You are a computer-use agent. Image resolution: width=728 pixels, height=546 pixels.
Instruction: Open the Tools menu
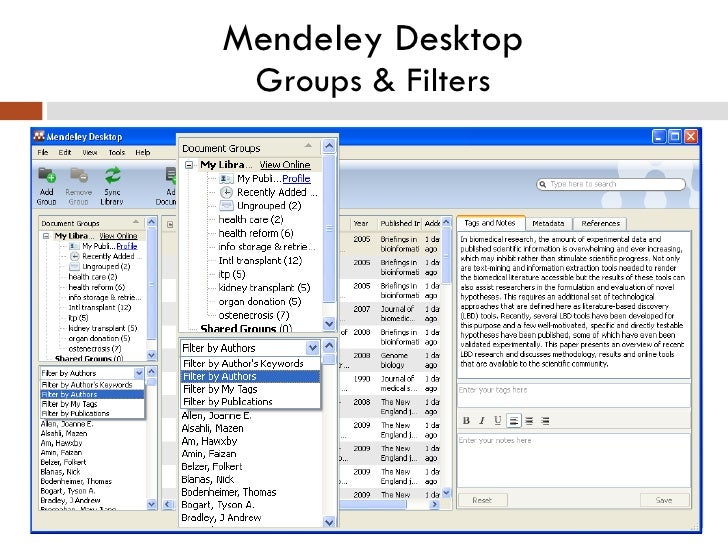pyautogui.click(x=117, y=152)
